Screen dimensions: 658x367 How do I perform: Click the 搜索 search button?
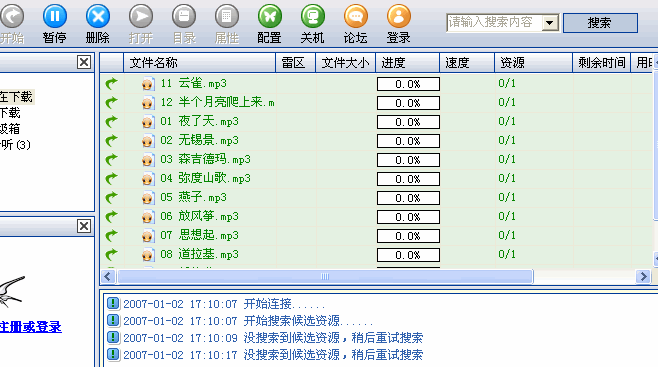click(600, 23)
